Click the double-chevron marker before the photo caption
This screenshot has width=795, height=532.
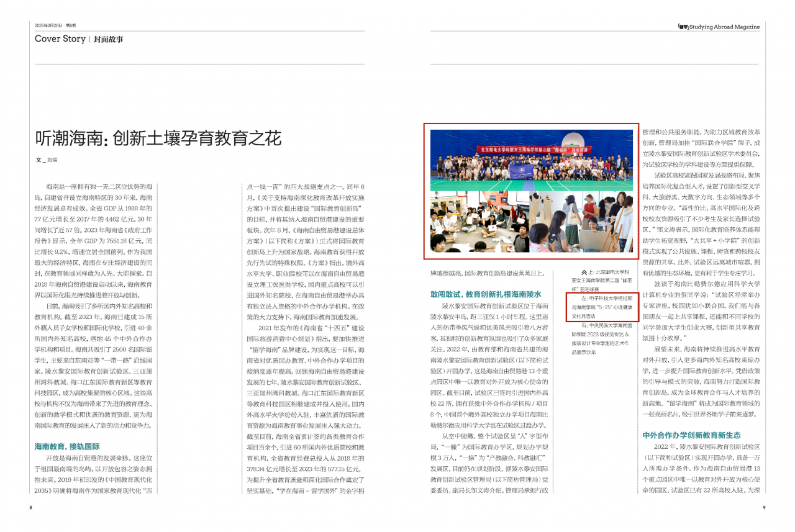coord(583,272)
